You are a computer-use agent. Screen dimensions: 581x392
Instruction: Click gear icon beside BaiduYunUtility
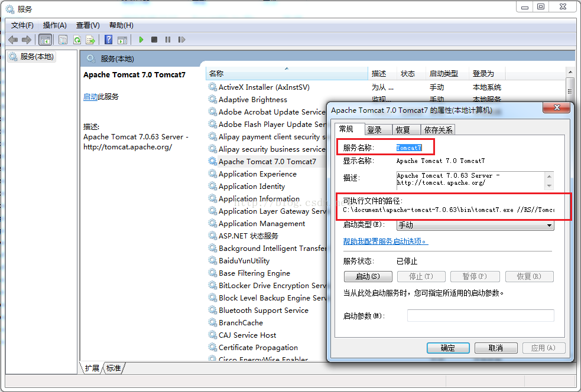[x=212, y=260]
